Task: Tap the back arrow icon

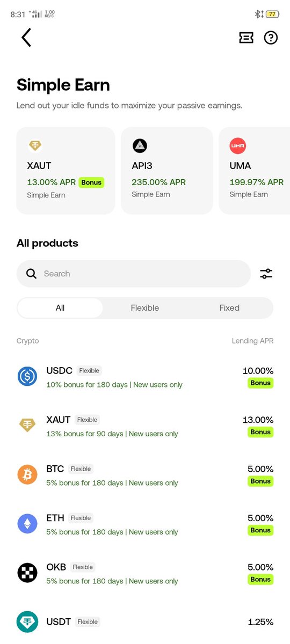Action: [26, 38]
